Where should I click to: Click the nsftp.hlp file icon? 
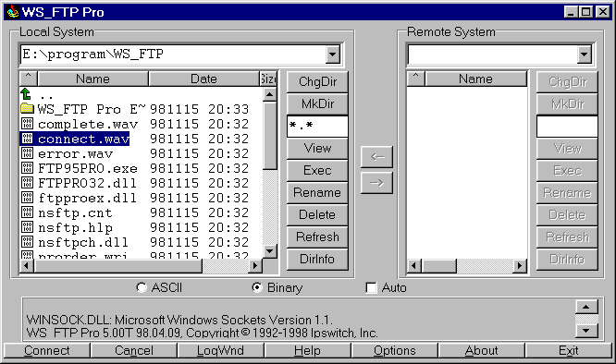(x=27, y=227)
